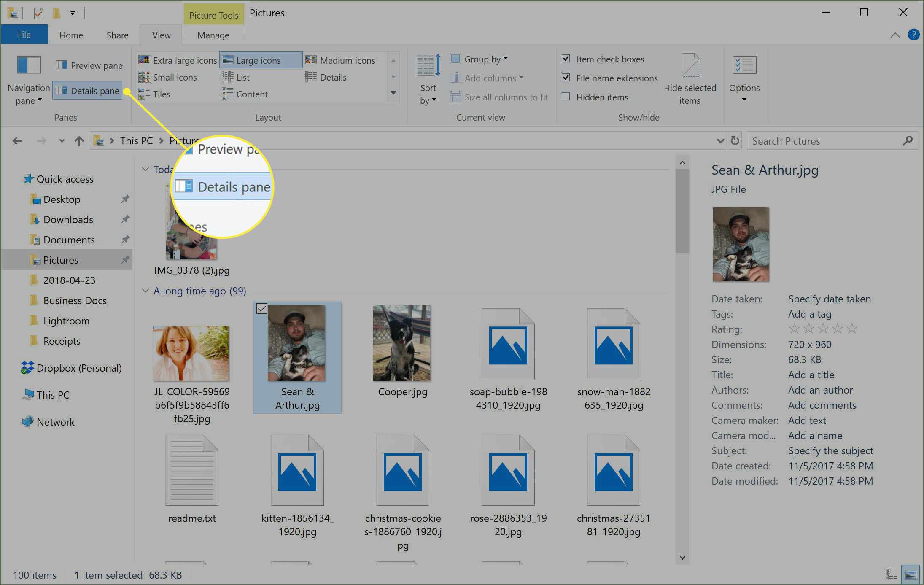Go back with the Back arrow
This screenshot has width=924, height=585.
click(x=17, y=141)
